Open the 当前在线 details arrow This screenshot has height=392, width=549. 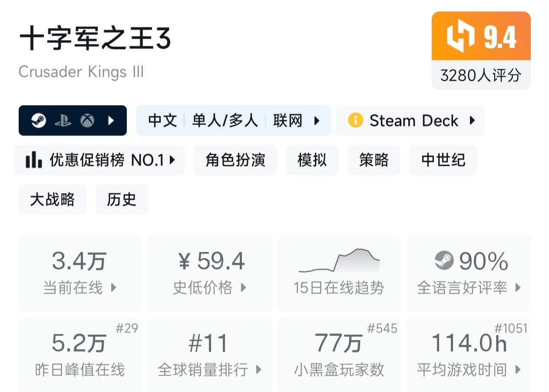(114, 287)
